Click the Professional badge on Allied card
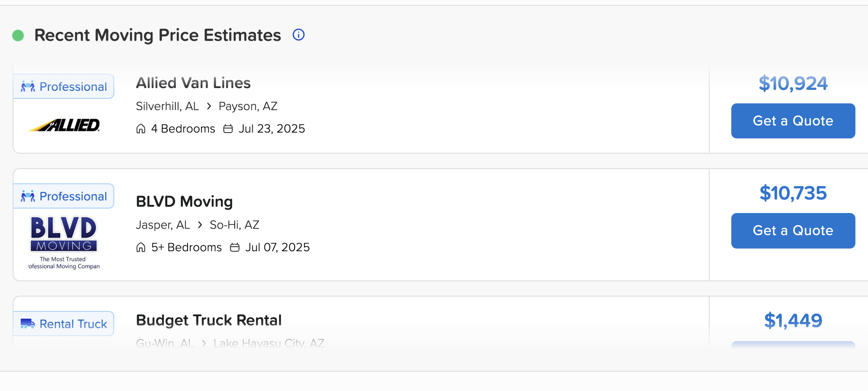The image size is (868, 391). tap(64, 87)
